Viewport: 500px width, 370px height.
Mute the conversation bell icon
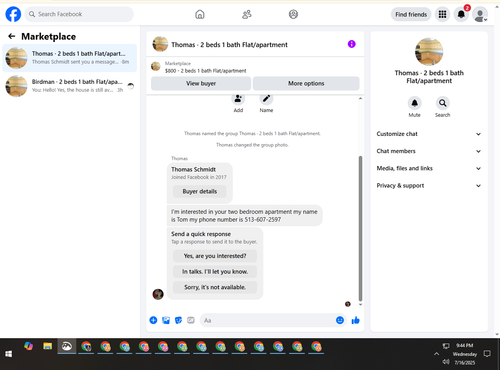click(x=414, y=103)
